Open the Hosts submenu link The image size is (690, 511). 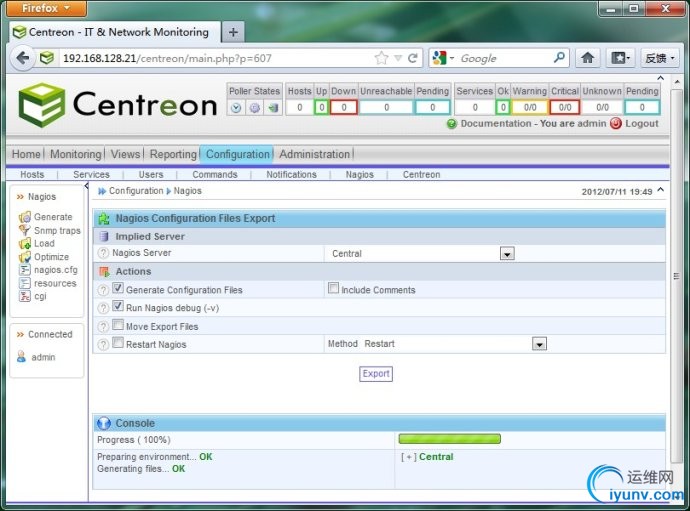[x=32, y=175]
